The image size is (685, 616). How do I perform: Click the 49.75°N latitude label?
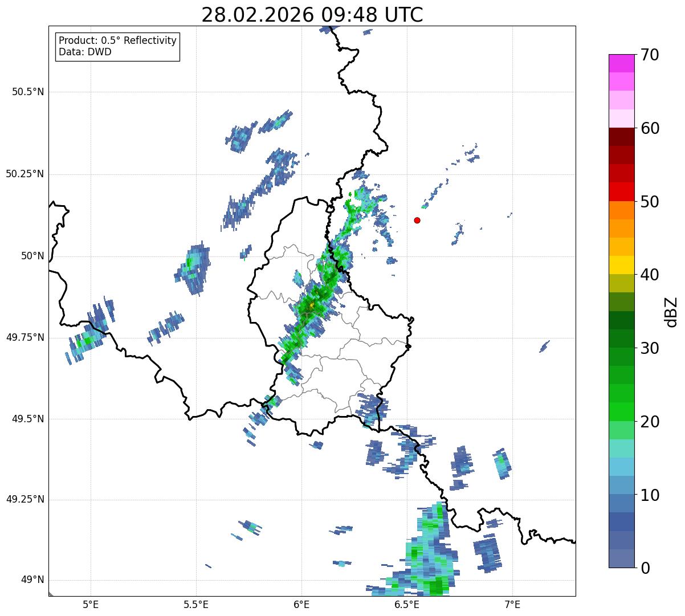click(x=25, y=337)
